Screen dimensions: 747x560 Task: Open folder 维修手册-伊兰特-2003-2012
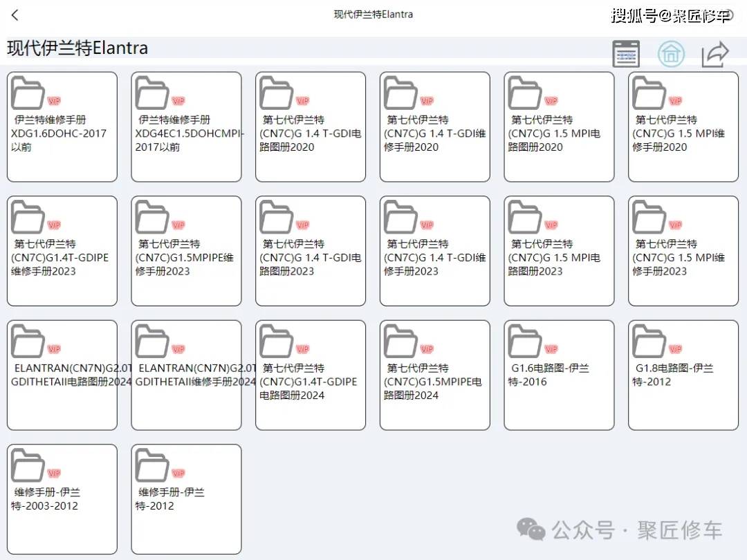coord(62,500)
